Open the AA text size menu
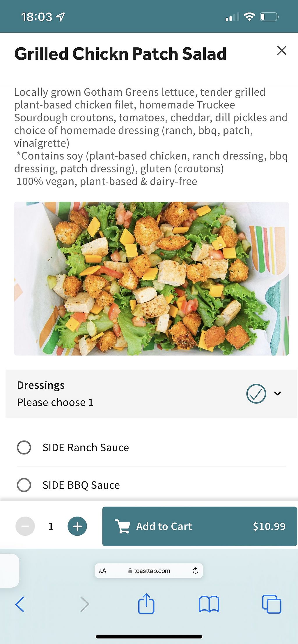Viewport: 298px width, 644px height. pos(102,571)
